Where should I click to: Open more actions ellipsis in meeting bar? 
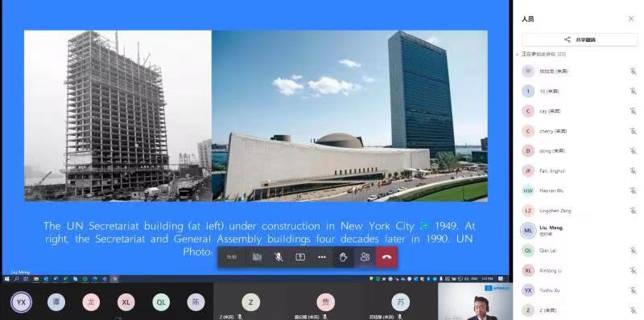click(x=322, y=257)
